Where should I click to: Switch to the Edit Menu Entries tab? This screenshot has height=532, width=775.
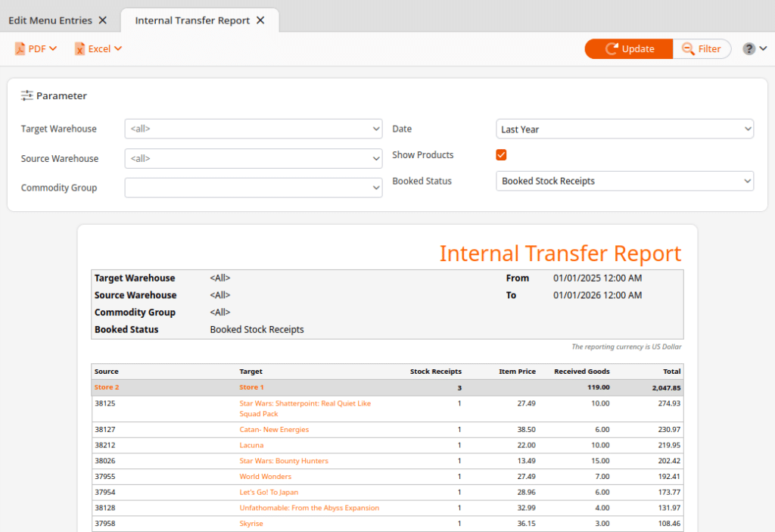[50, 20]
